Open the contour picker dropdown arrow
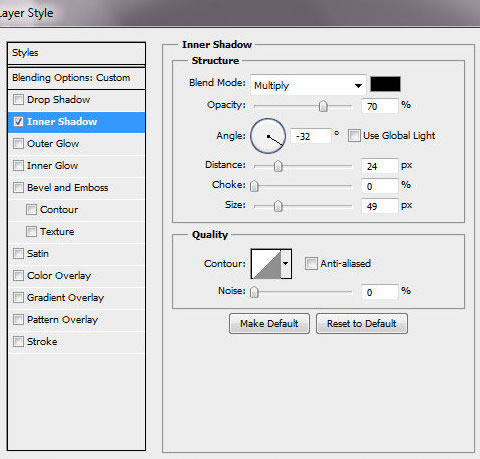 coord(286,264)
